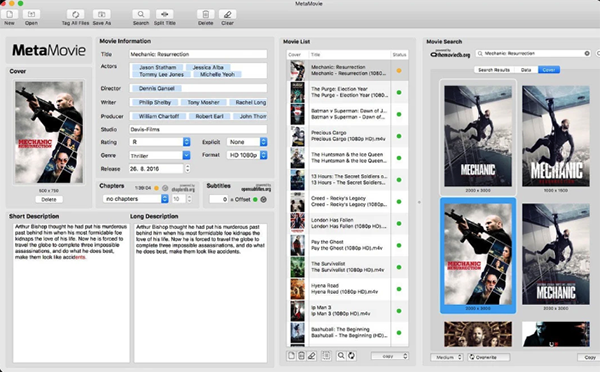600x372 pixels.
Task: Click dashed selection icon below Movie List
Action: 326,356
